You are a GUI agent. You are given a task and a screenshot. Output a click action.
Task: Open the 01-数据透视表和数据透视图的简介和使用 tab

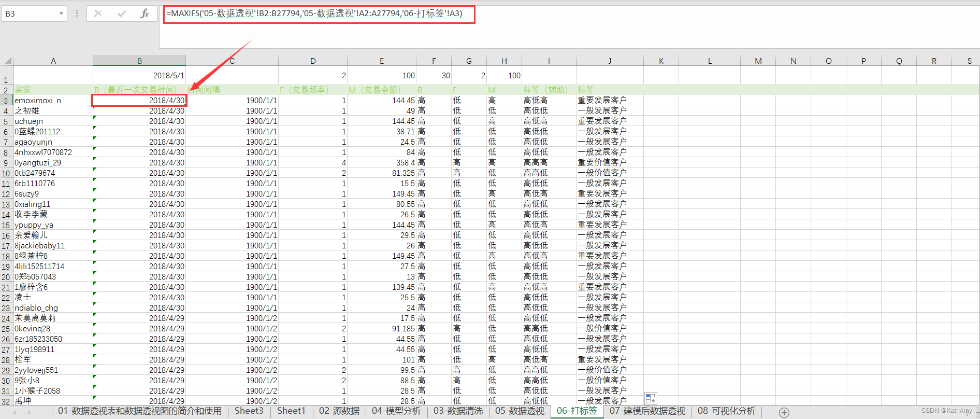140,411
